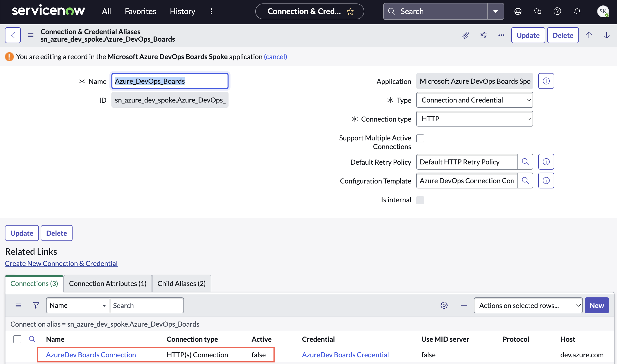
Task: Preview Default Retry Policy info icon
Action: (546, 162)
